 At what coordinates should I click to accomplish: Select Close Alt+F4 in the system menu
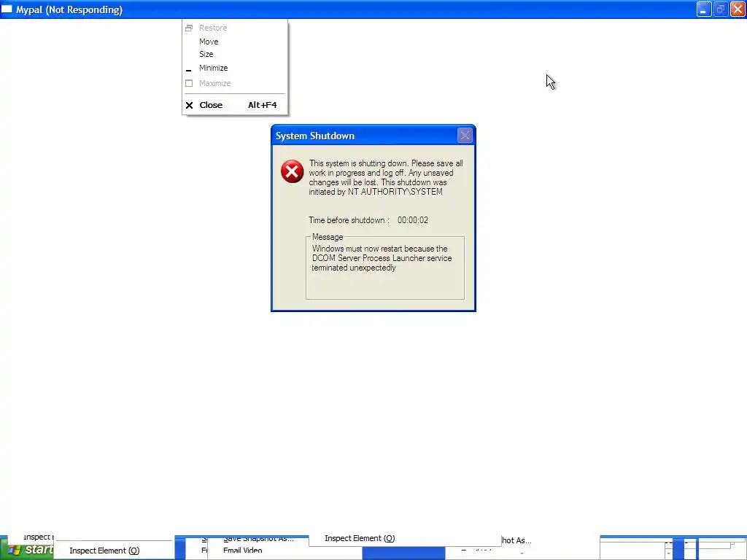click(x=235, y=105)
